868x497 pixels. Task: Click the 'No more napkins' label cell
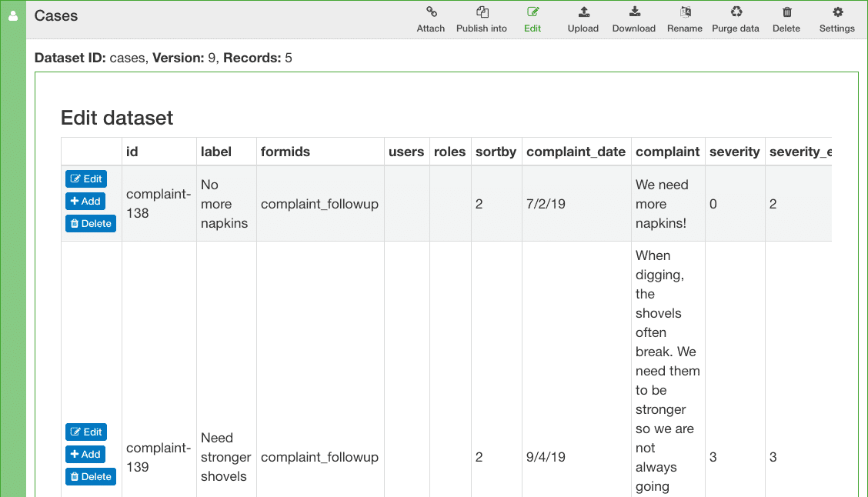coord(224,204)
